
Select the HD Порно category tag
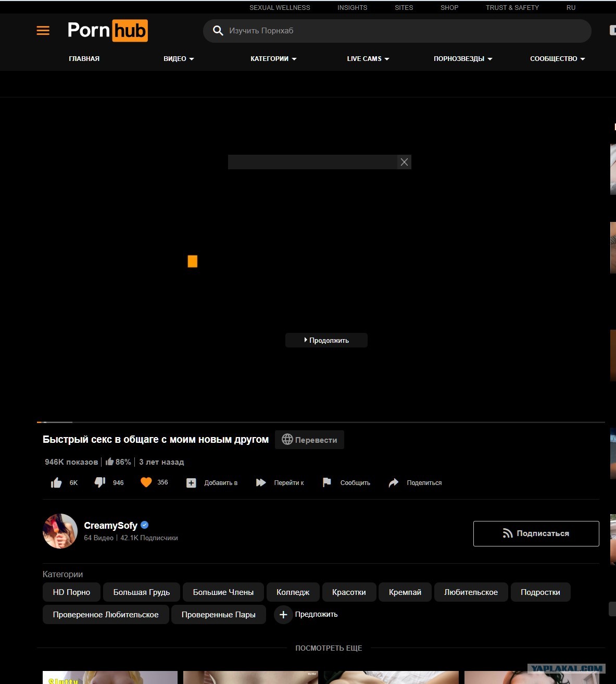click(71, 592)
